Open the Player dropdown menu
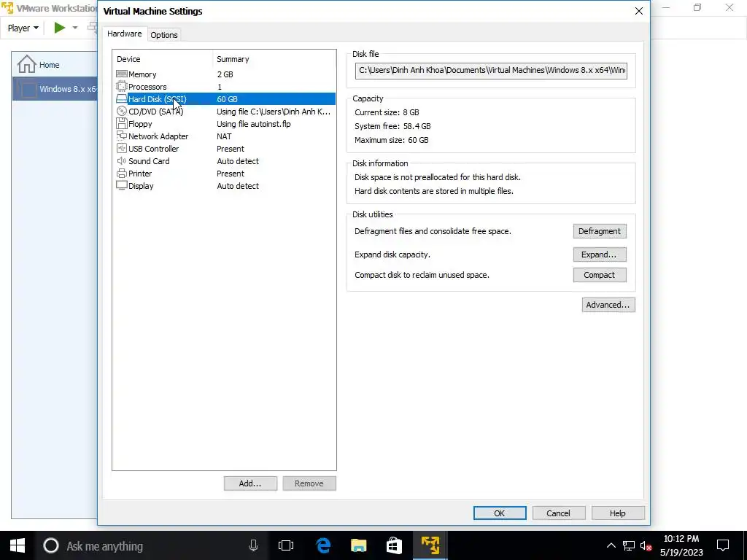Screen dimensions: 747x560 click(23, 28)
